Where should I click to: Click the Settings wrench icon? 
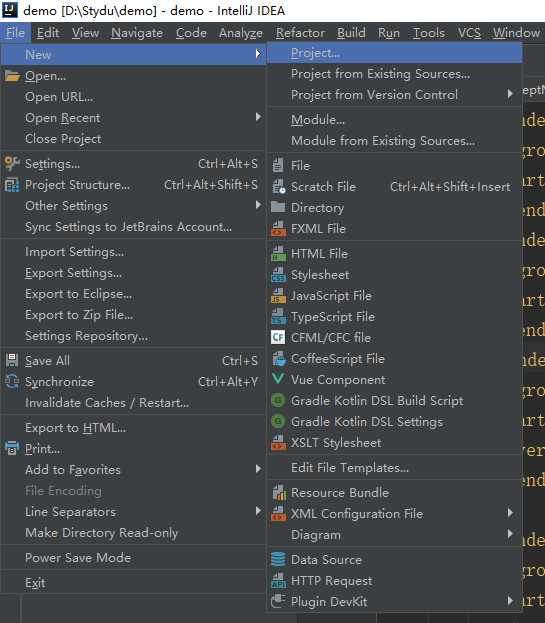[12, 163]
